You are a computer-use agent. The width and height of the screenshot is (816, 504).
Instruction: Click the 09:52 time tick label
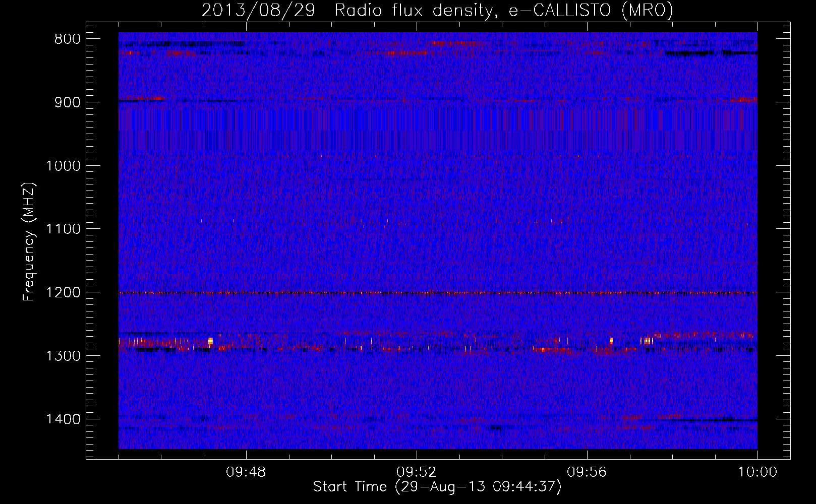click(417, 472)
